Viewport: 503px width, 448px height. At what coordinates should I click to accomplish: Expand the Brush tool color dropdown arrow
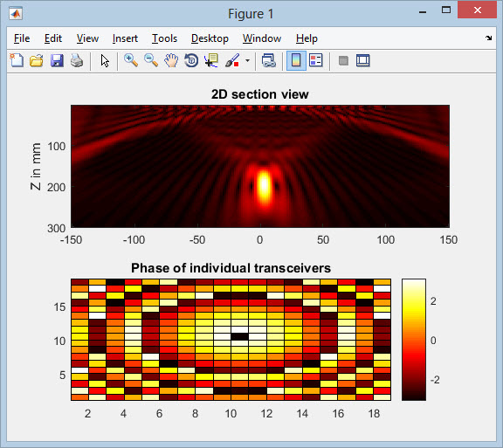click(247, 60)
